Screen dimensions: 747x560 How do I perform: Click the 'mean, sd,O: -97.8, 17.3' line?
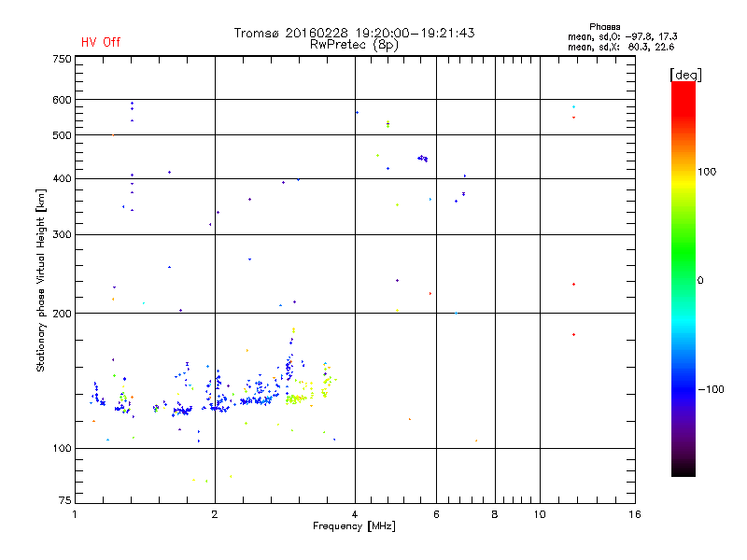coord(622,36)
